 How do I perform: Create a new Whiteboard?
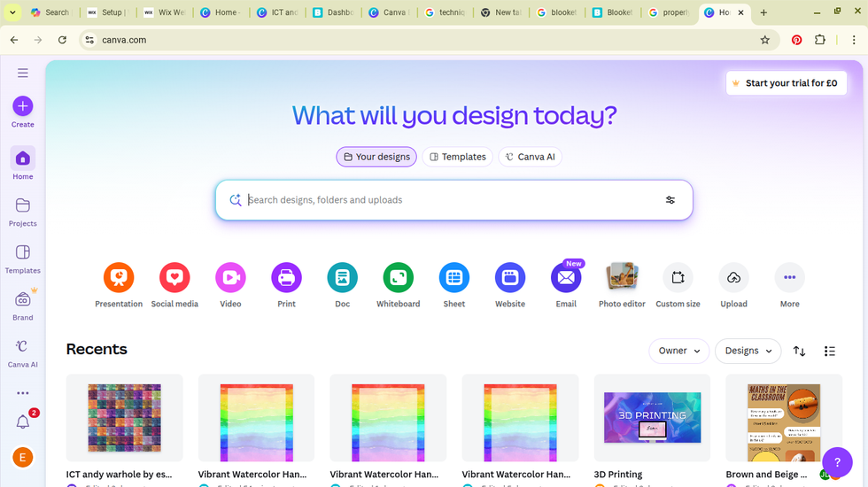coord(398,285)
